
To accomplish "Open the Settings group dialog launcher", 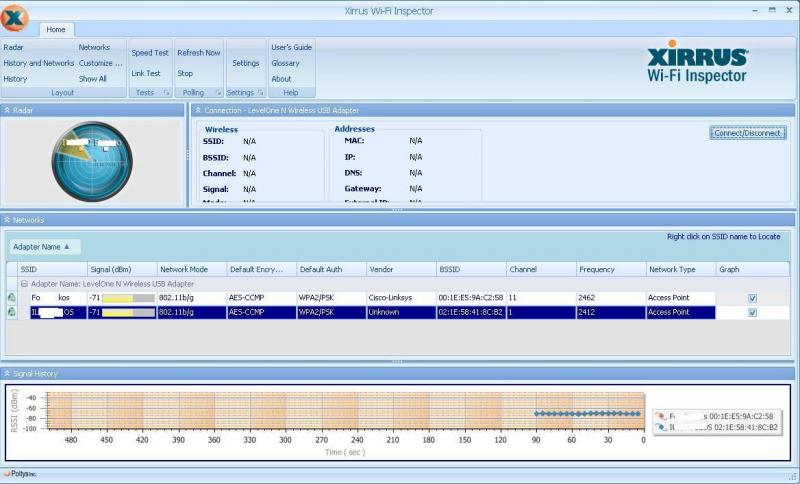I will pyautogui.click(x=260, y=93).
